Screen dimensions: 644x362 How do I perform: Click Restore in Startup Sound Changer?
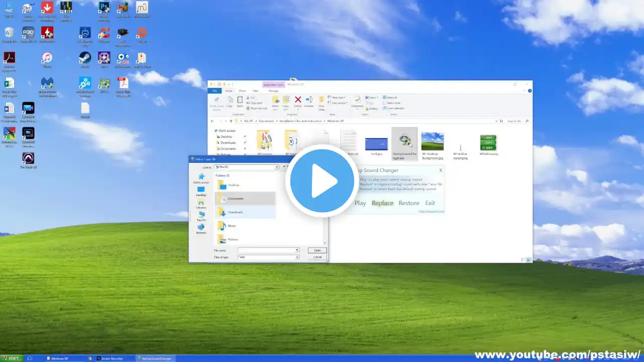409,203
